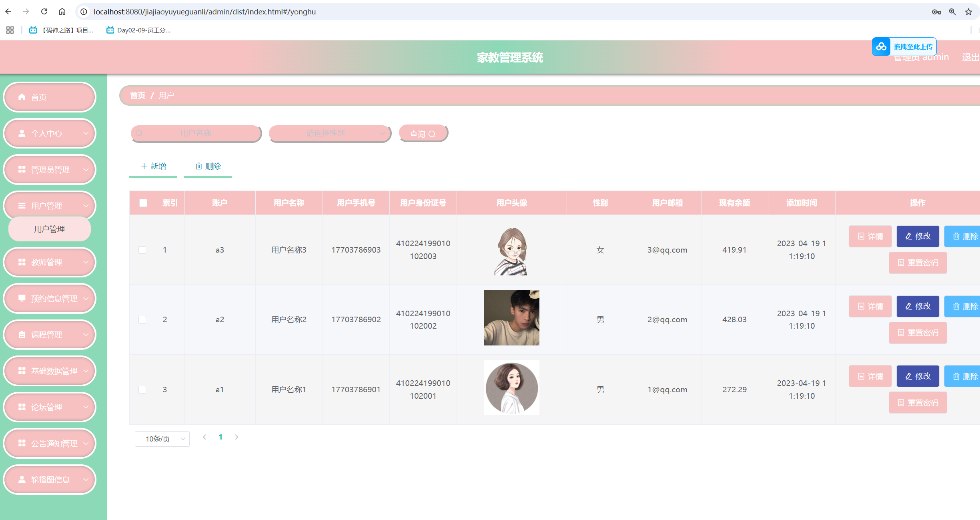Expand the 教师管理 sidebar menu
980x520 pixels.
point(50,262)
